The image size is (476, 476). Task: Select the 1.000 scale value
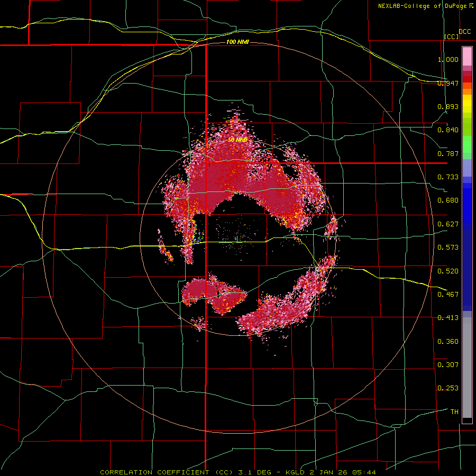coord(448,59)
